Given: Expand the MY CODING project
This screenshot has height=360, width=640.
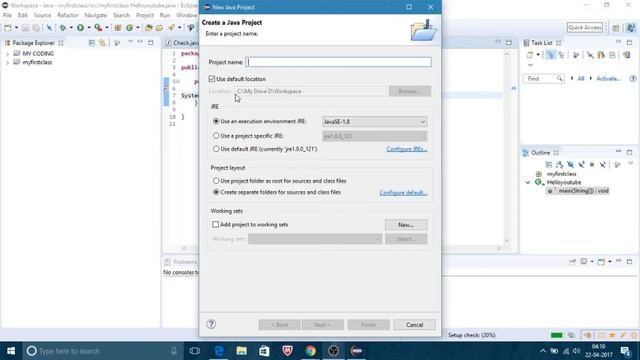Looking at the screenshot, I should pos(7,54).
